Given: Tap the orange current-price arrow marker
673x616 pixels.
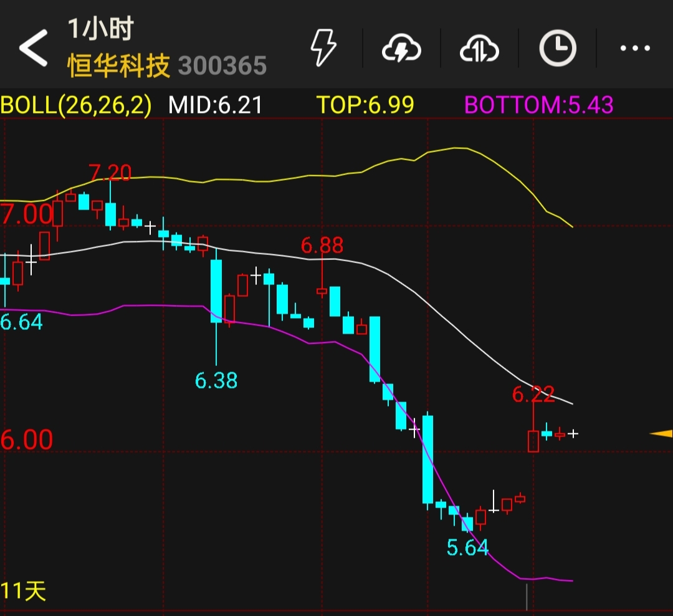Looking at the screenshot, I should (661, 434).
